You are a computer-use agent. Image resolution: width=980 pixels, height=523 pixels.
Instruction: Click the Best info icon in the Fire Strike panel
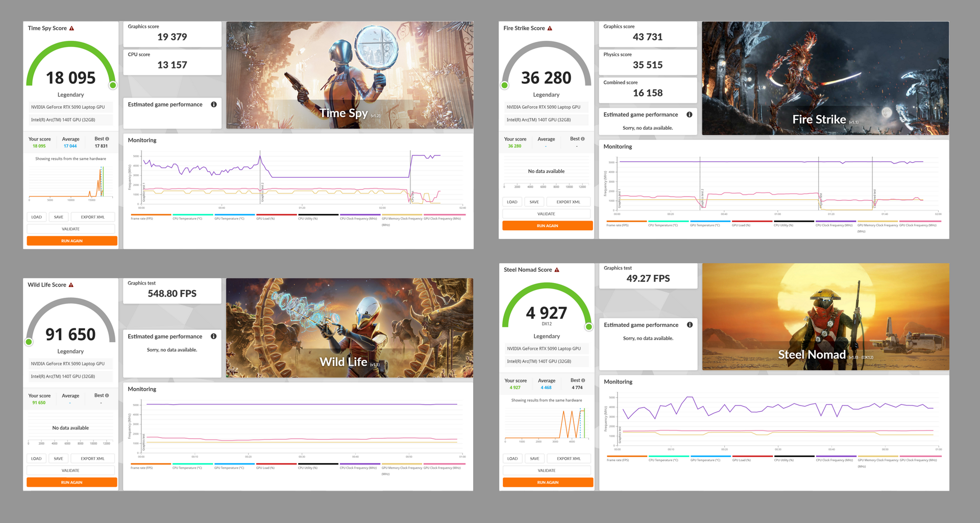coord(583,139)
